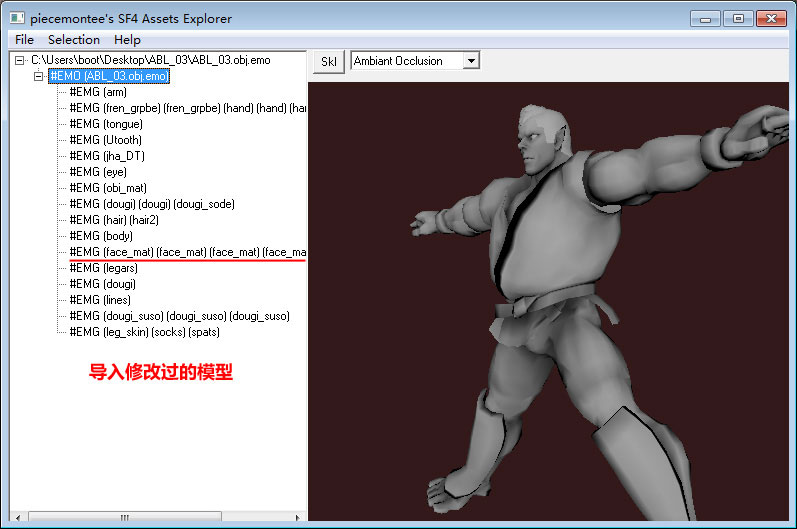The image size is (797, 529).
Task: Select the #EMG (eye) item
Action: (98, 172)
